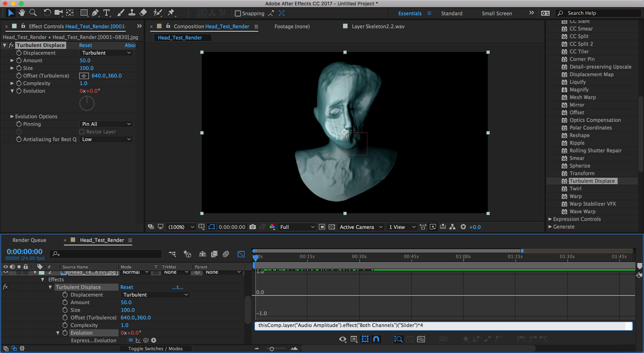Screen dimensions: 644x353
Task: Click Toggle Switches / Modes button
Action: coord(155,349)
